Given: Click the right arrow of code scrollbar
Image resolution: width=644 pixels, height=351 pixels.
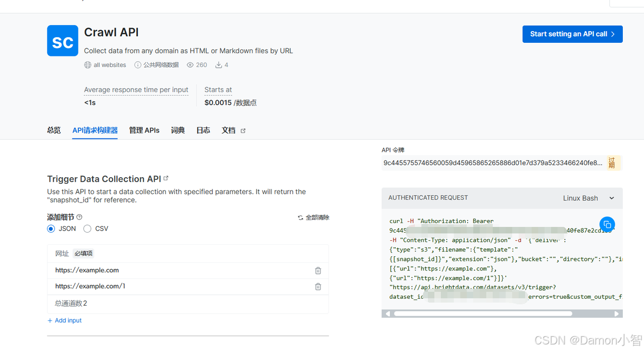Looking at the screenshot, I should (617, 313).
